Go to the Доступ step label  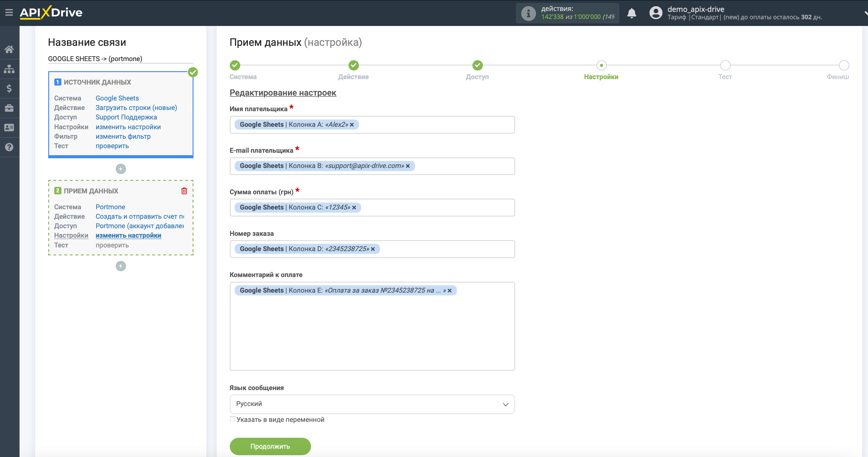click(477, 77)
